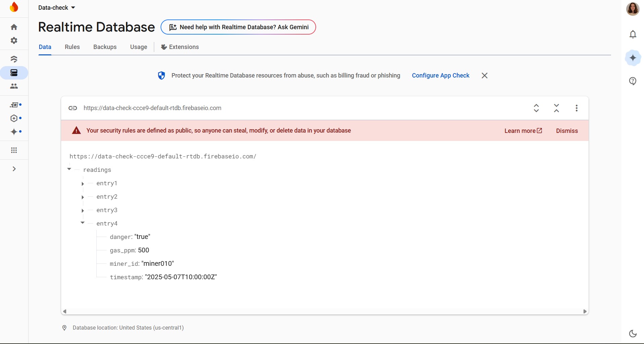Click horizontal scrollbar left arrow
Viewport: 644px width, 344px height.
(x=65, y=311)
